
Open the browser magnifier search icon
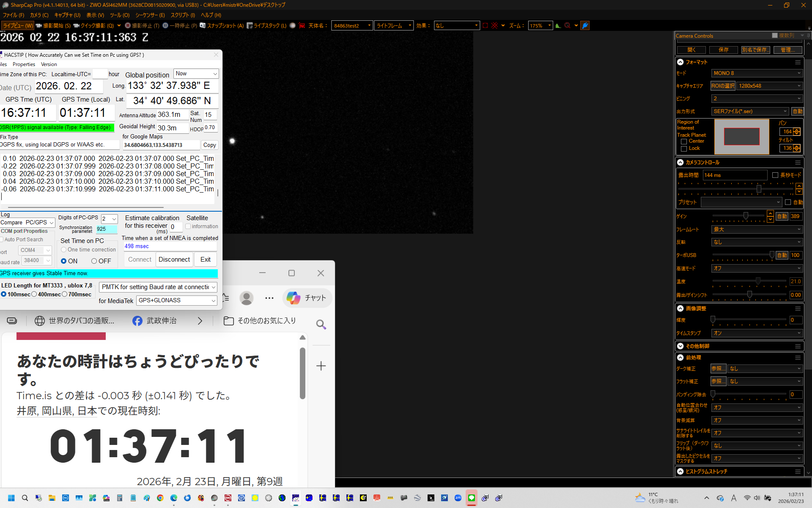(321, 324)
